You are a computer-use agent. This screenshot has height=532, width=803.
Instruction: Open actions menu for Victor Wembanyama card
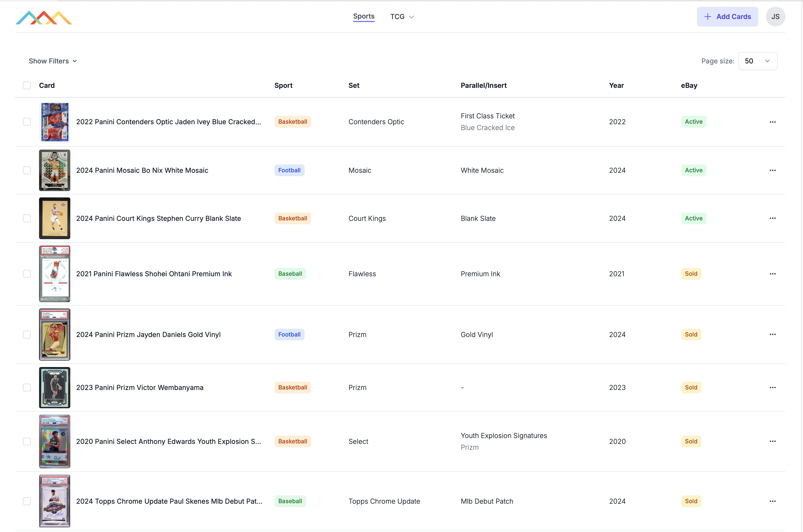coord(772,388)
